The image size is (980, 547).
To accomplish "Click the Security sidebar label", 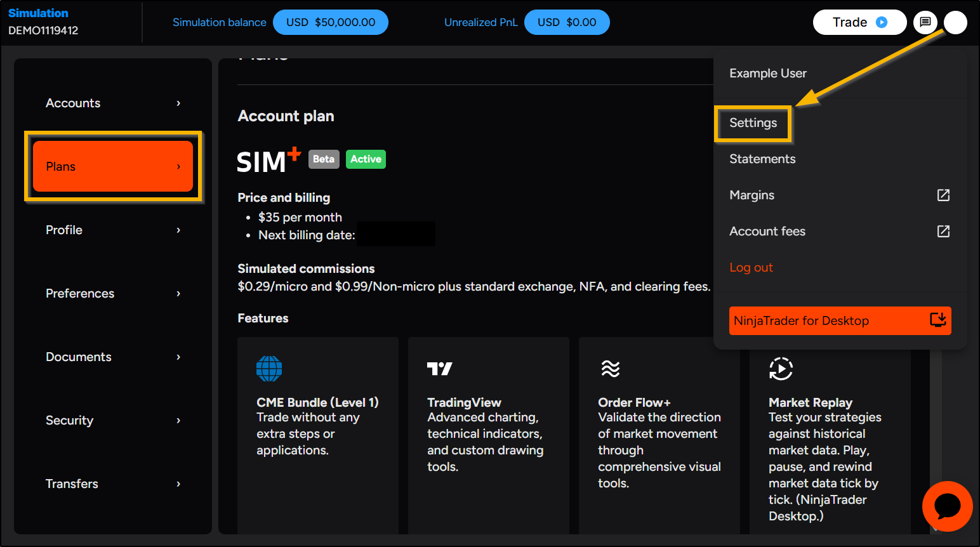I will (x=69, y=420).
